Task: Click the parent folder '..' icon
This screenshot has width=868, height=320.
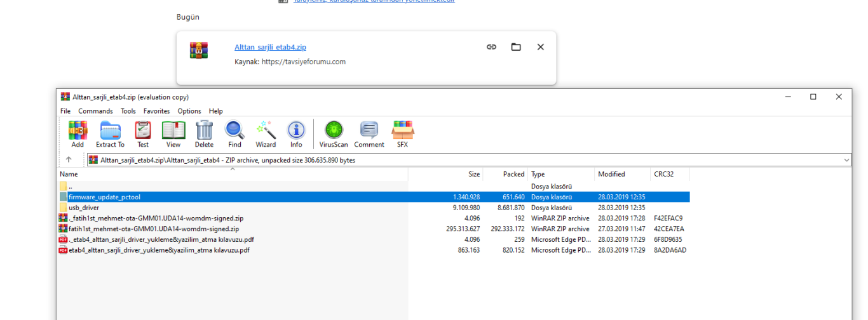Action: click(x=63, y=186)
